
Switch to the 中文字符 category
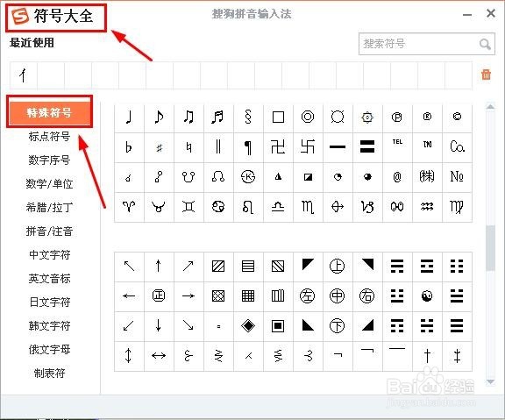(x=50, y=255)
